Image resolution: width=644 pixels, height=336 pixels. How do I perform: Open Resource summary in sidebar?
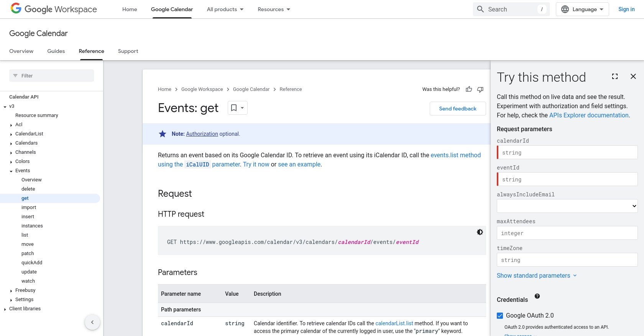tap(37, 115)
